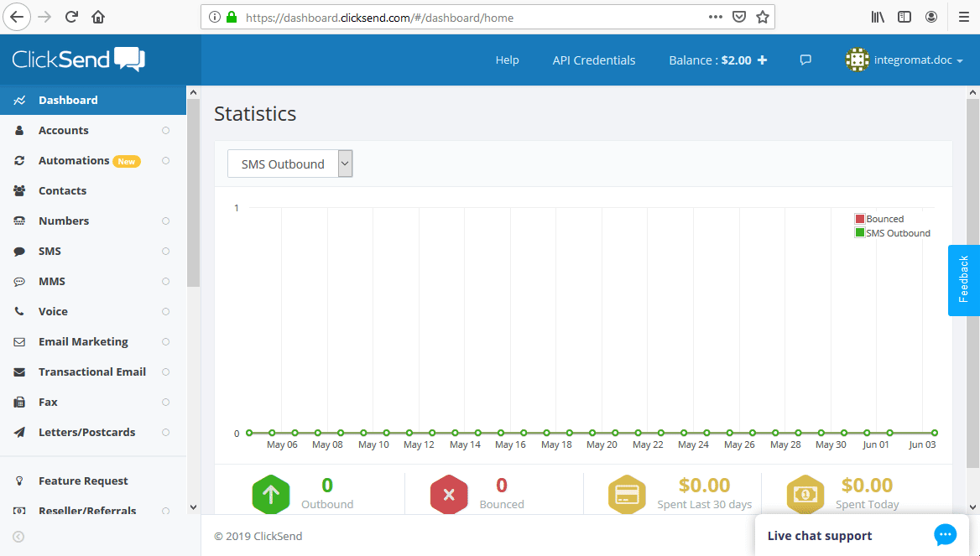Expand the Automations sidebar section

[x=165, y=160]
